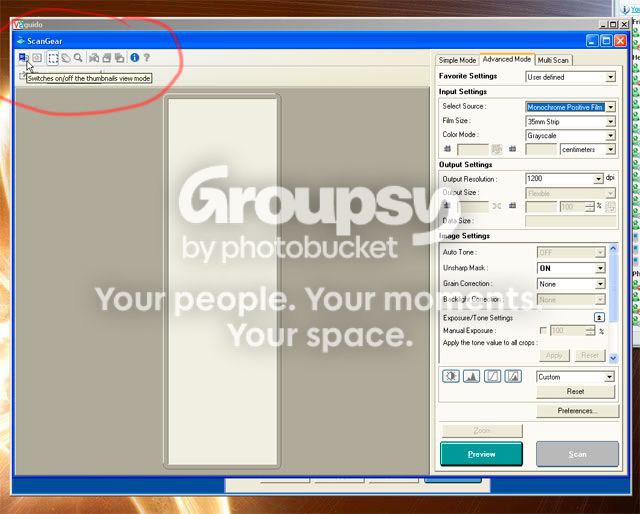The image size is (640, 514).
Task: Open the Custom tone curve dropdown
Action: pos(575,377)
